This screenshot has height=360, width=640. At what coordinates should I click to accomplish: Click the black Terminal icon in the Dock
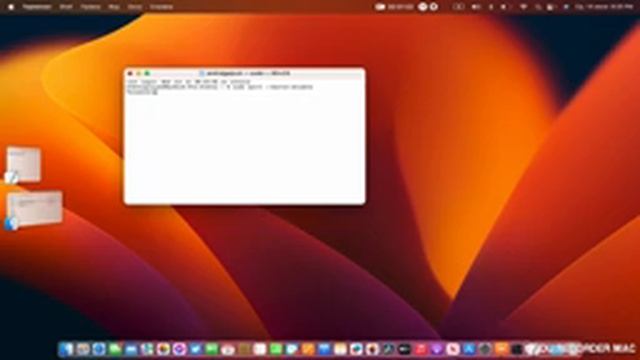tap(517, 349)
